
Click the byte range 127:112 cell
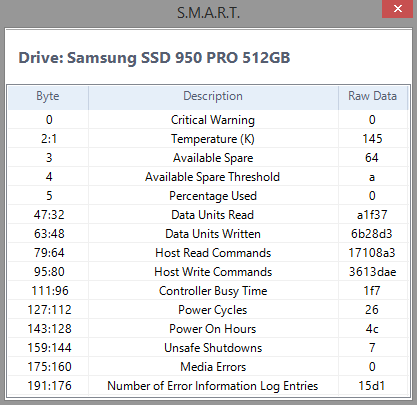click(x=49, y=310)
